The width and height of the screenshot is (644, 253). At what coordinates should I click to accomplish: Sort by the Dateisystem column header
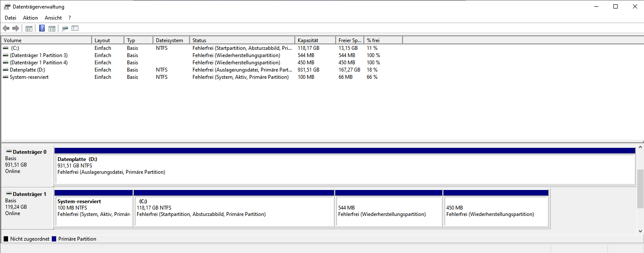point(172,40)
